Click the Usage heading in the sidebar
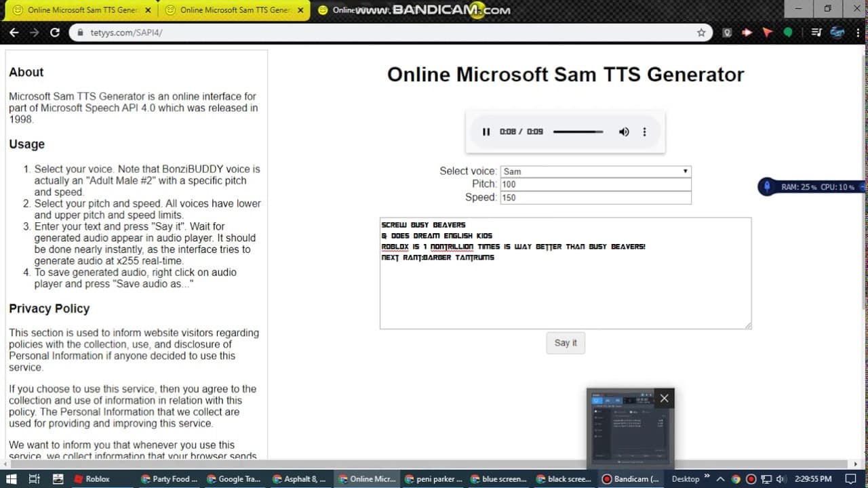 (x=26, y=144)
